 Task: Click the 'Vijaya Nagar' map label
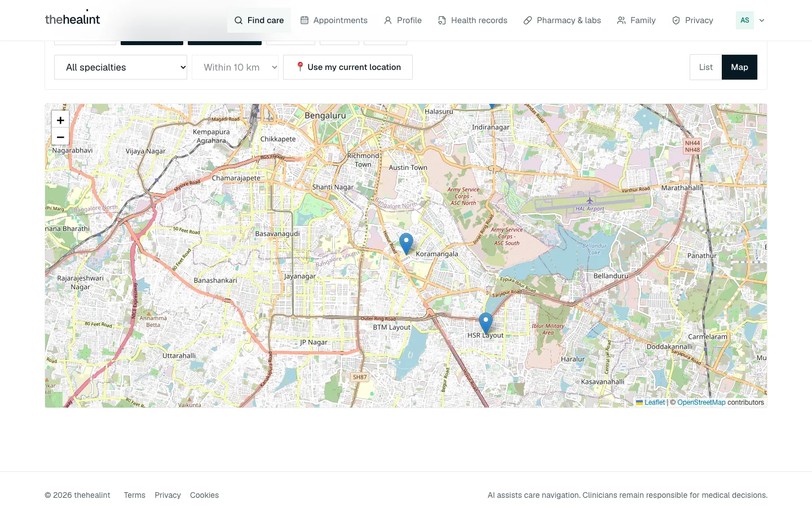pyautogui.click(x=145, y=151)
